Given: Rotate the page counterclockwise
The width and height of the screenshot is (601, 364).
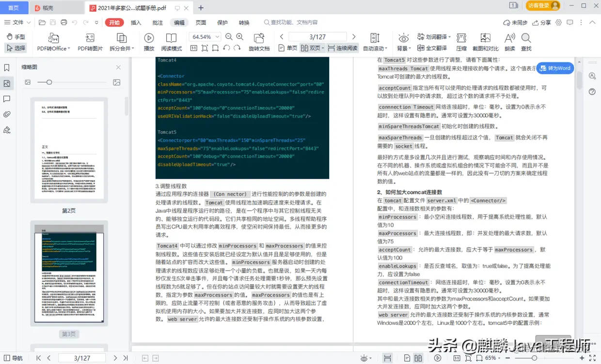Looking at the screenshot, I should point(226,48).
